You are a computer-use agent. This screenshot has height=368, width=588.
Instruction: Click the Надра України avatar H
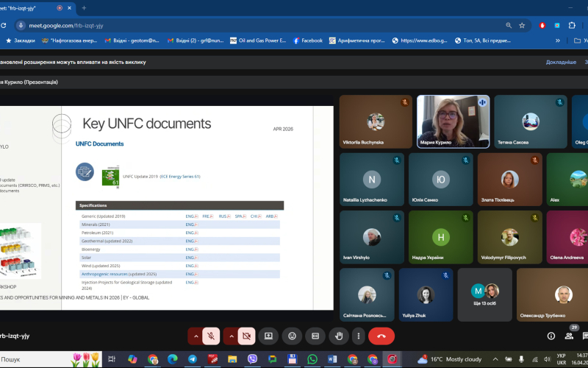(x=440, y=237)
